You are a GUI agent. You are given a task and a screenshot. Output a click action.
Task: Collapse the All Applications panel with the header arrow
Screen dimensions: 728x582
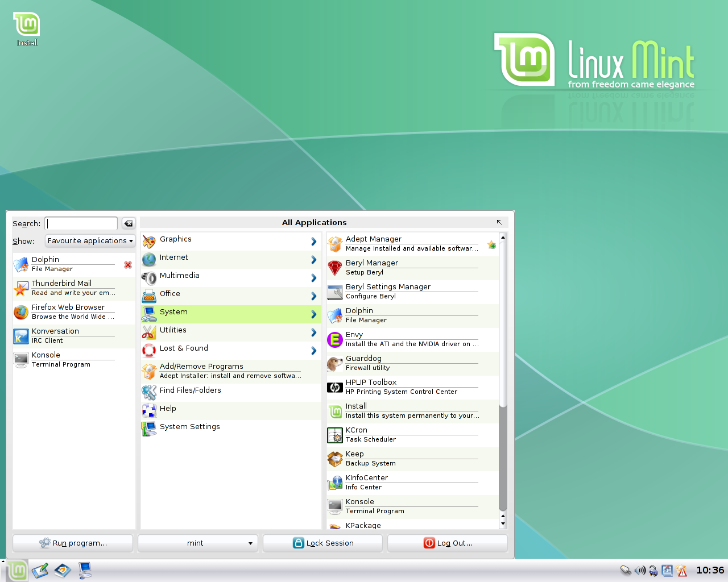pos(499,222)
